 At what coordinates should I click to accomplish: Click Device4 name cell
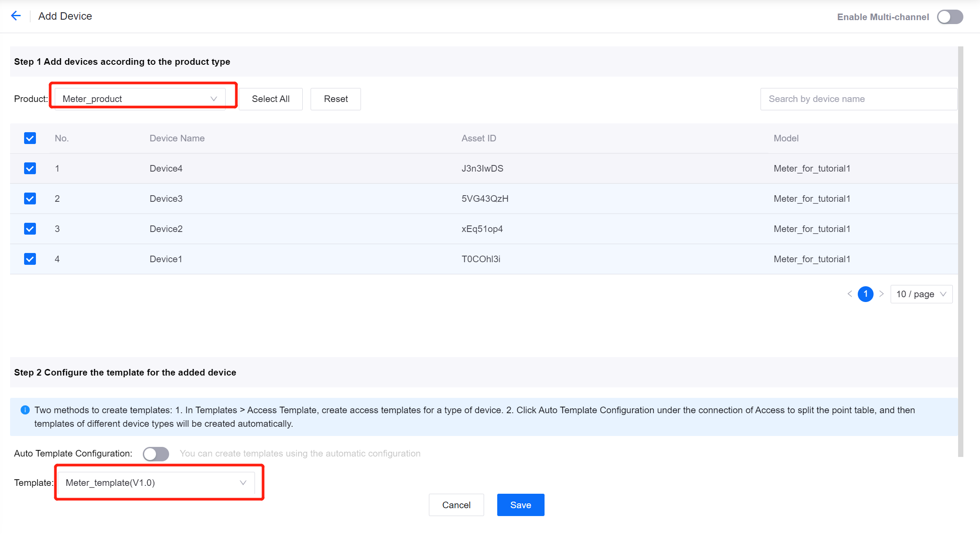pos(166,169)
